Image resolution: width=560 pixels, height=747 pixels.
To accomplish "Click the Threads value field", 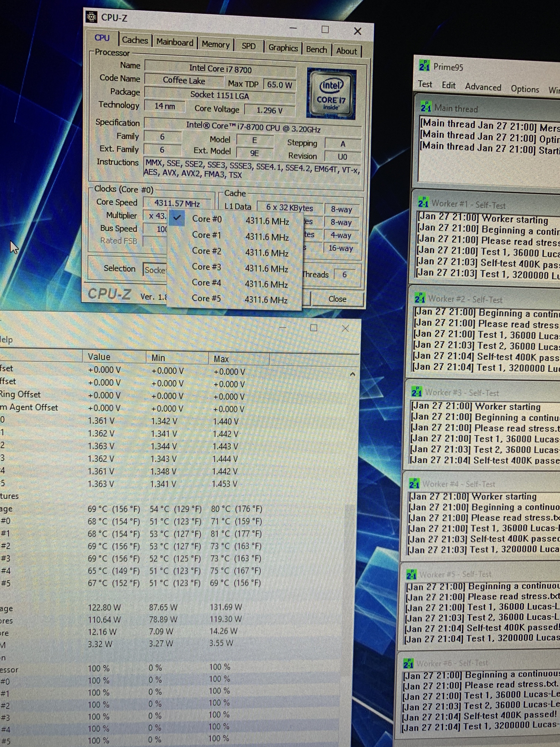I will [x=344, y=274].
